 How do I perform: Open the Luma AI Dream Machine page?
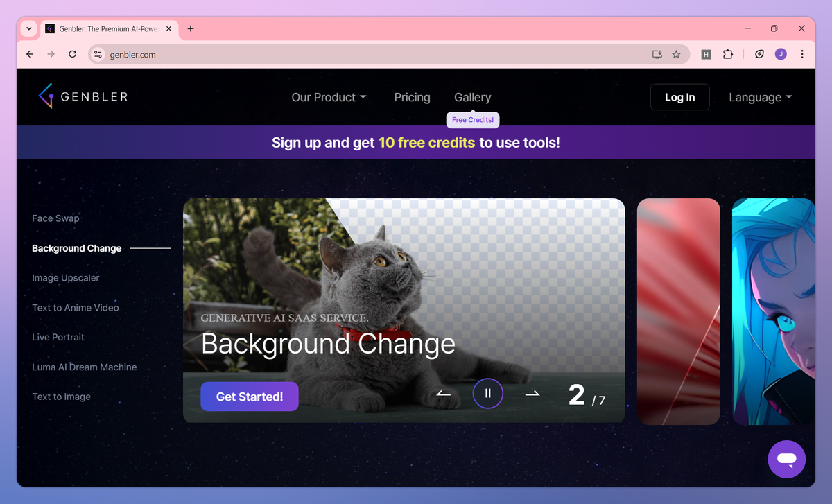pyautogui.click(x=84, y=367)
